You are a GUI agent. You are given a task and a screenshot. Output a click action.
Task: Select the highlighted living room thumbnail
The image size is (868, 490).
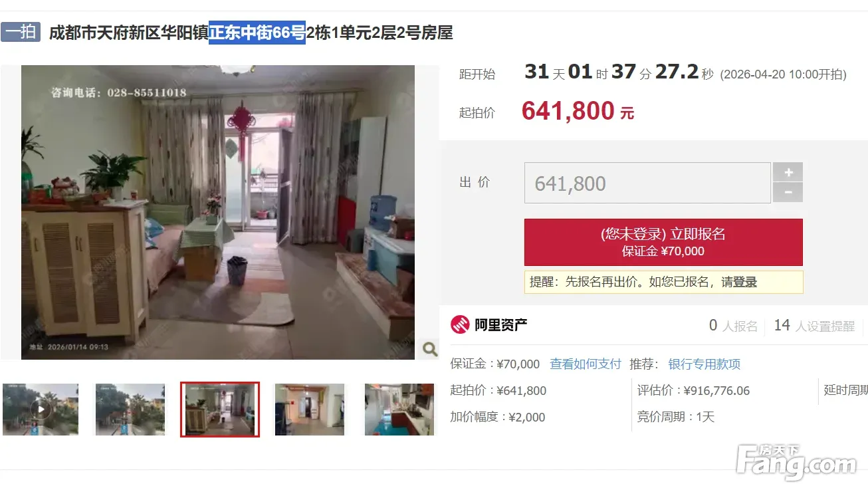pos(220,410)
